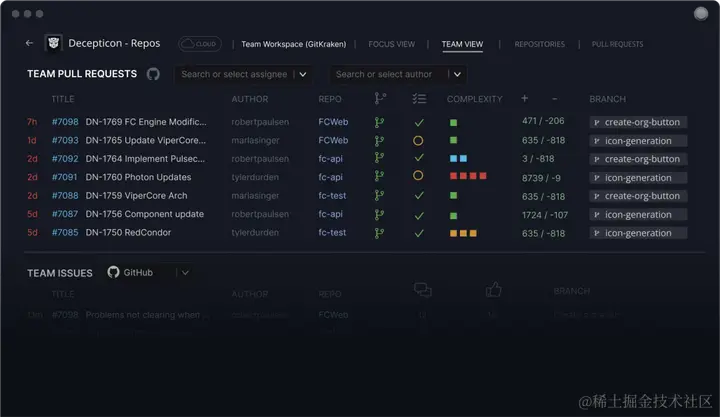Screen dimensions: 720x417
Task: Click the green checkmark in #7092 row
Action: tap(419, 158)
